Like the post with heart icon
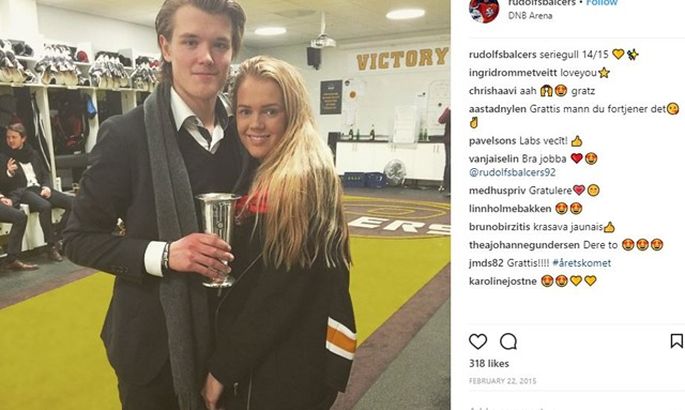The image size is (685, 410). (x=478, y=341)
